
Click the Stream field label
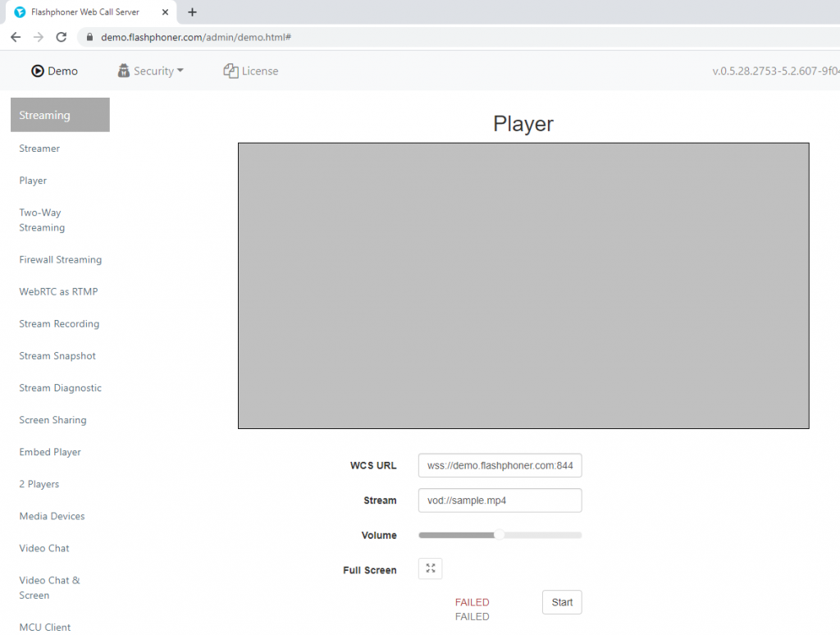click(x=381, y=500)
